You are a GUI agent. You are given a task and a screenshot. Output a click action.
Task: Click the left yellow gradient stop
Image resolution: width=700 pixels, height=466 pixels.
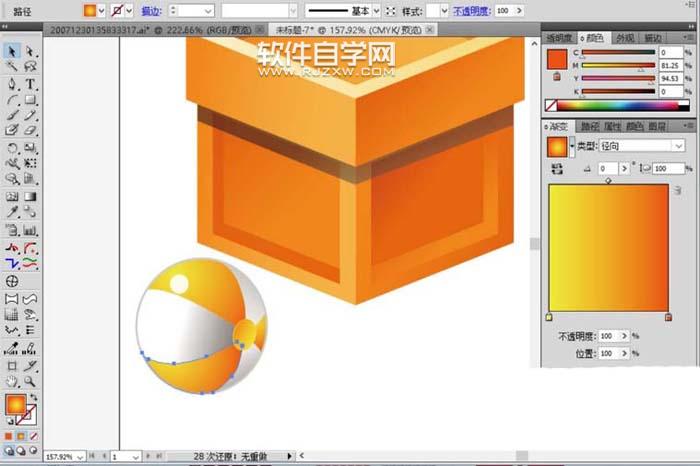tap(550, 317)
